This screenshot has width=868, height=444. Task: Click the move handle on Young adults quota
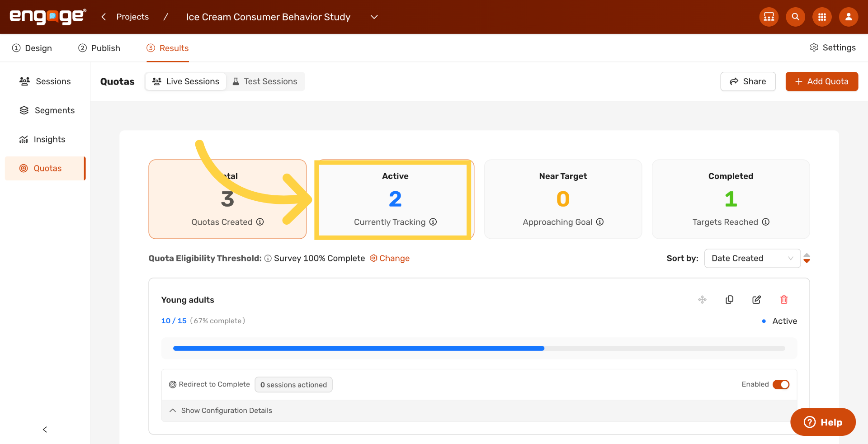pyautogui.click(x=702, y=300)
